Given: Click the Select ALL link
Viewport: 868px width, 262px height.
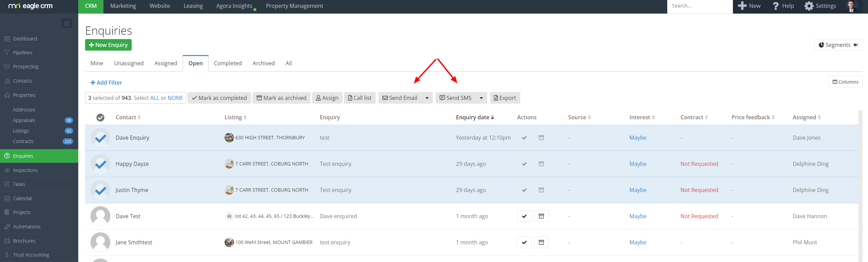Looking at the screenshot, I should (154, 98).
